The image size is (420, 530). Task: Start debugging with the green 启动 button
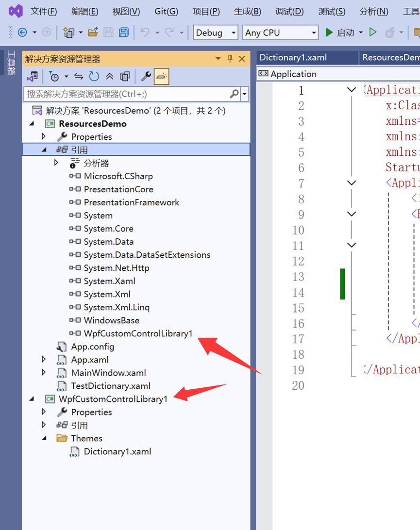click(x=339, y=33)
